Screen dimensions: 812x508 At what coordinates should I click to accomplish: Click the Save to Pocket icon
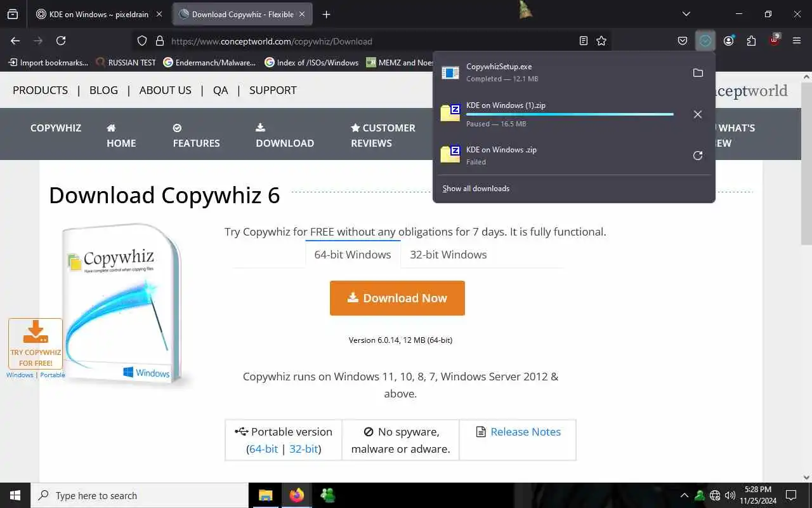click(x=683, y=41)
